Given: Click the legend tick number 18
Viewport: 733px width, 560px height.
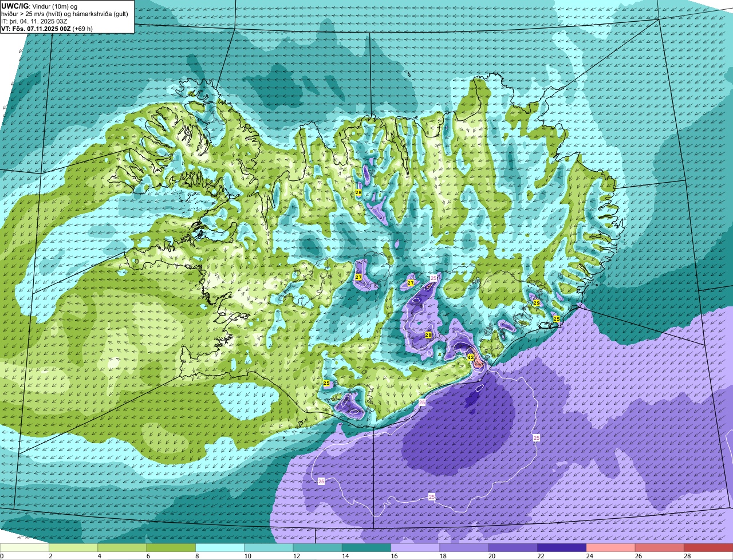Looking at the screenshot, I should 443,556.
